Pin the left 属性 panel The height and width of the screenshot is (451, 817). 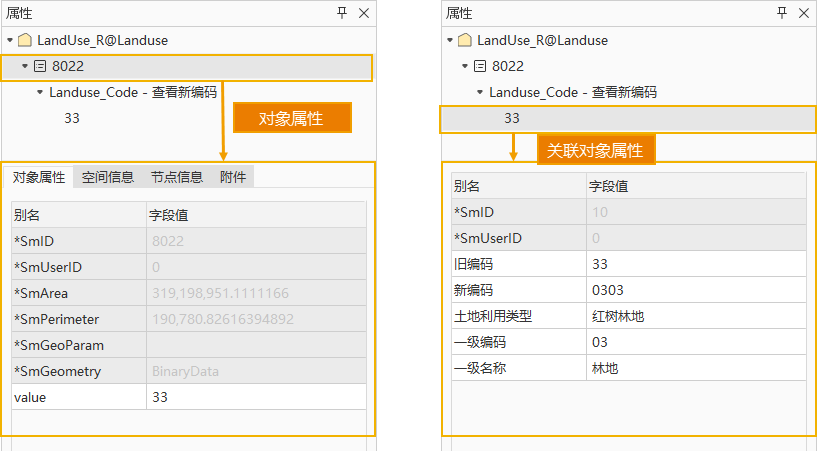342,13
